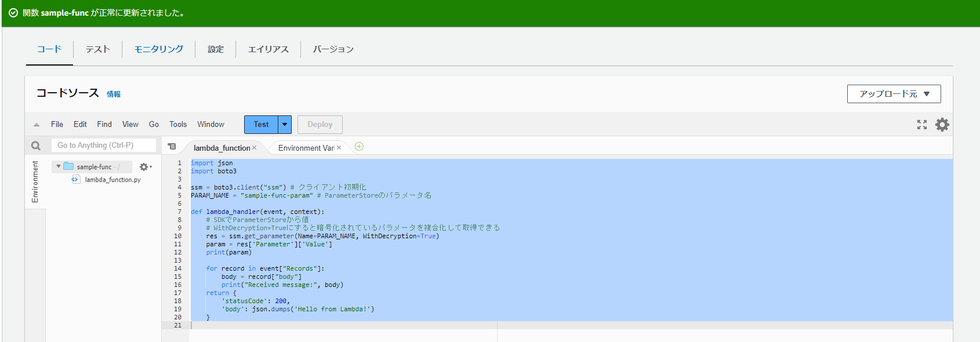Click the search magnifier icon
This screenshot has width=980, height=342.
coord(36,145)
